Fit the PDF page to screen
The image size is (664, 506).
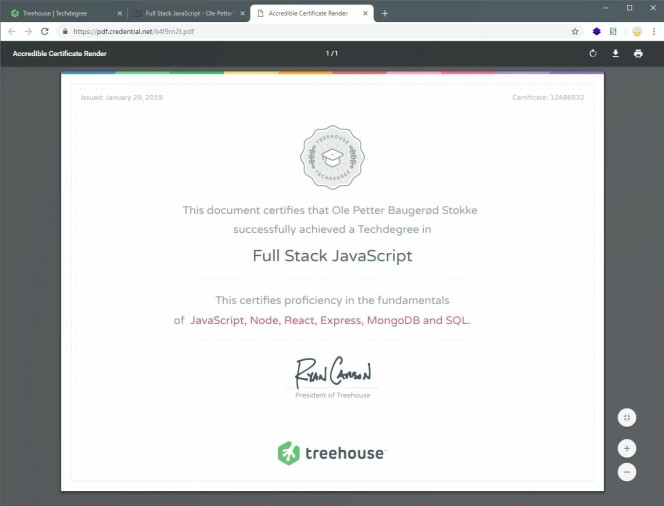(627, 418)
